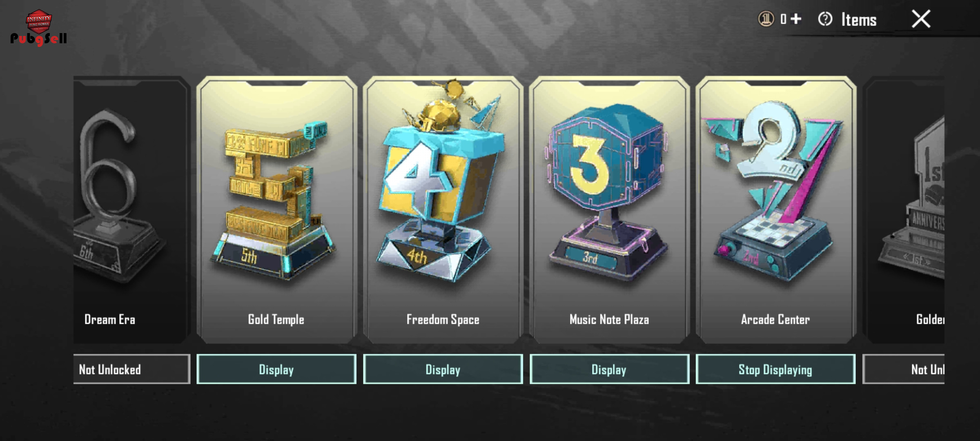Click Not Unlocked under the 1st trophy
The height and width of the screenshot is (441, 980).
[x=904, y=369]
